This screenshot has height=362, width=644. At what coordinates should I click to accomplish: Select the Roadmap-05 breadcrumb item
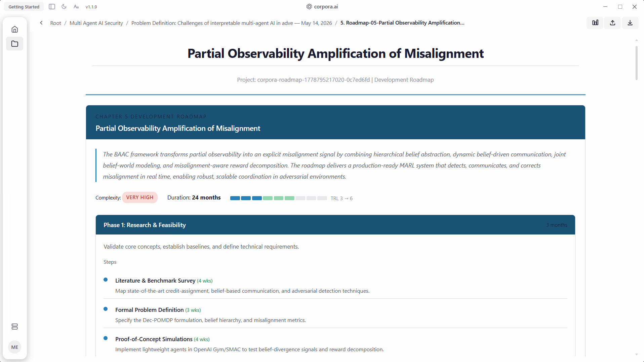click(x=402, y=23)
